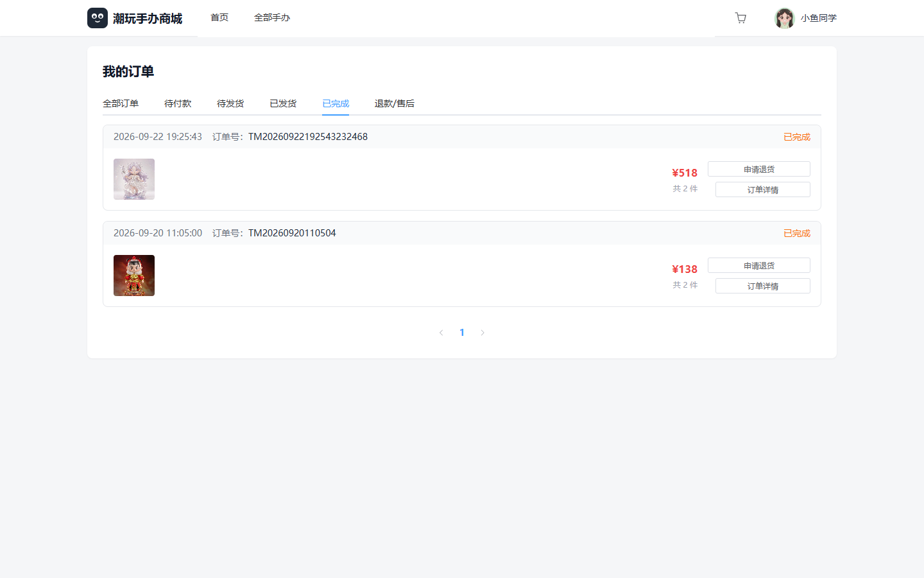The height and width of the screenshot is (578, 924).
Task: Open the user avatar picture
Action: (x=785, y=18)
